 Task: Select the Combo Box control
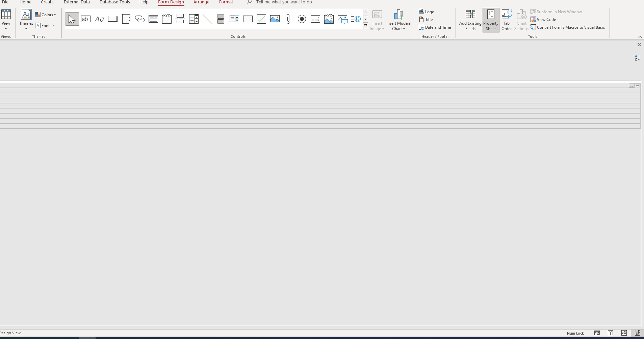coord(194,19)
